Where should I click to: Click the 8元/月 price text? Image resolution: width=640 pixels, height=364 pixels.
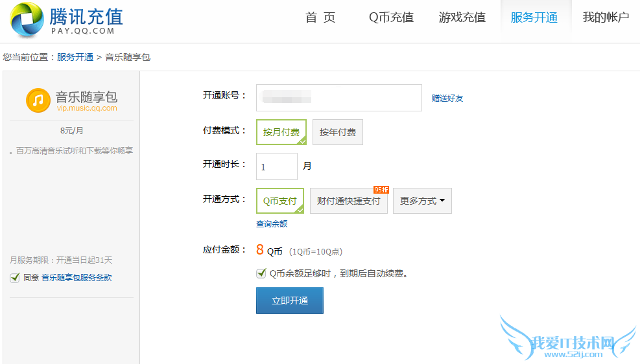tap(71, 131)
